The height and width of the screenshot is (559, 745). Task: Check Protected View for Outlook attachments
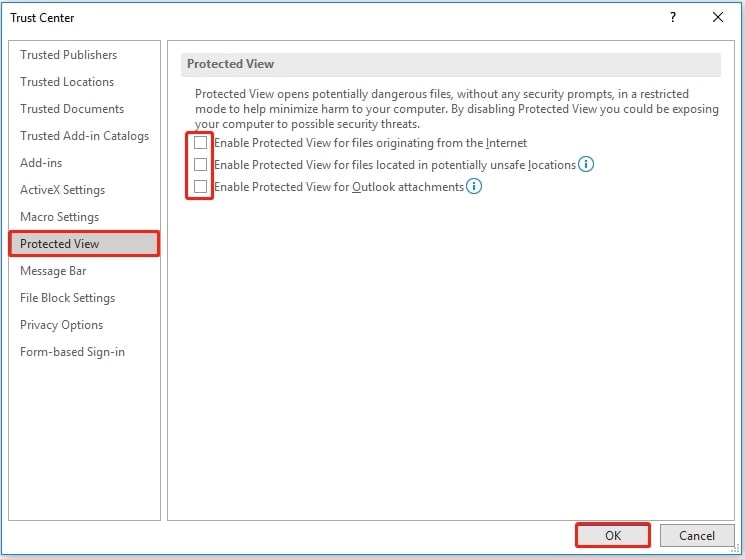click(x=201, y=186)
